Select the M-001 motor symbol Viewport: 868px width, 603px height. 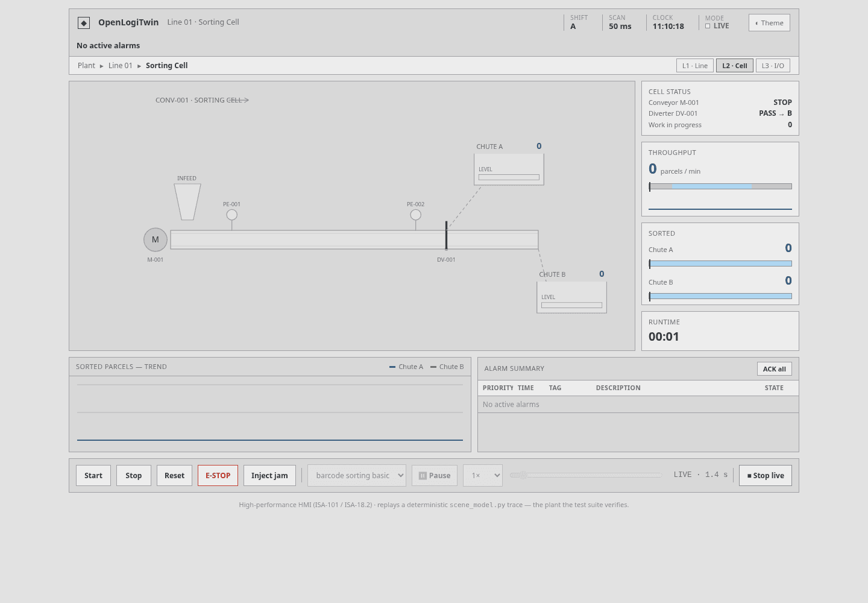pyautogui.click(x=156, y=239)
